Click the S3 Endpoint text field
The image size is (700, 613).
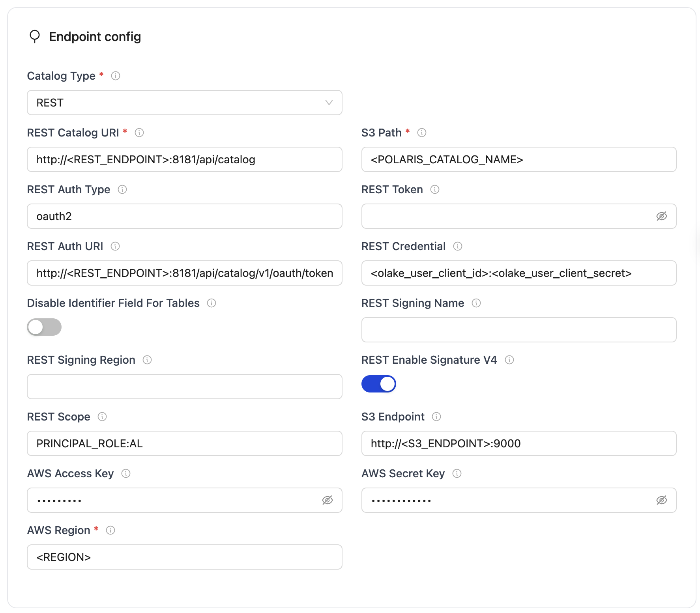pyautogui.click(x=518, y=443)
